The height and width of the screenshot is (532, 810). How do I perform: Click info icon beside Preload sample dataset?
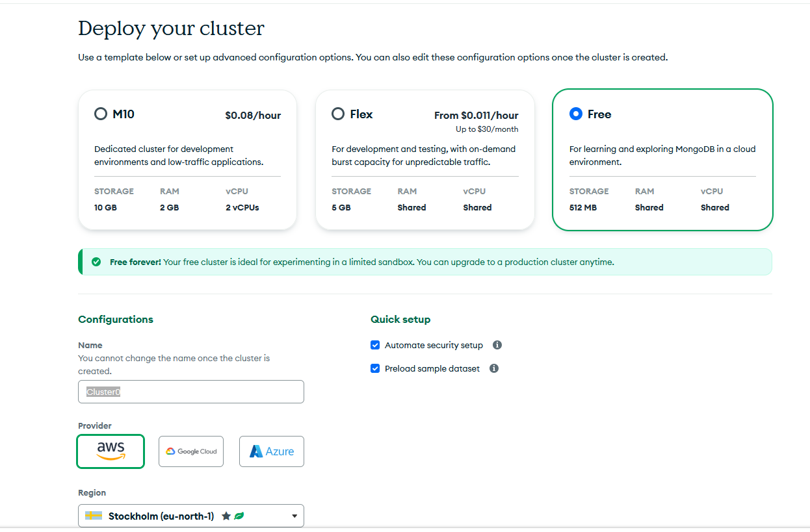tap(494, 368)
